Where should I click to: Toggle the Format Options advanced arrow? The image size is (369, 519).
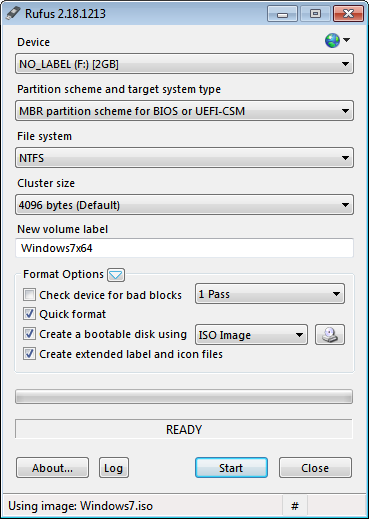coord(116,275)
